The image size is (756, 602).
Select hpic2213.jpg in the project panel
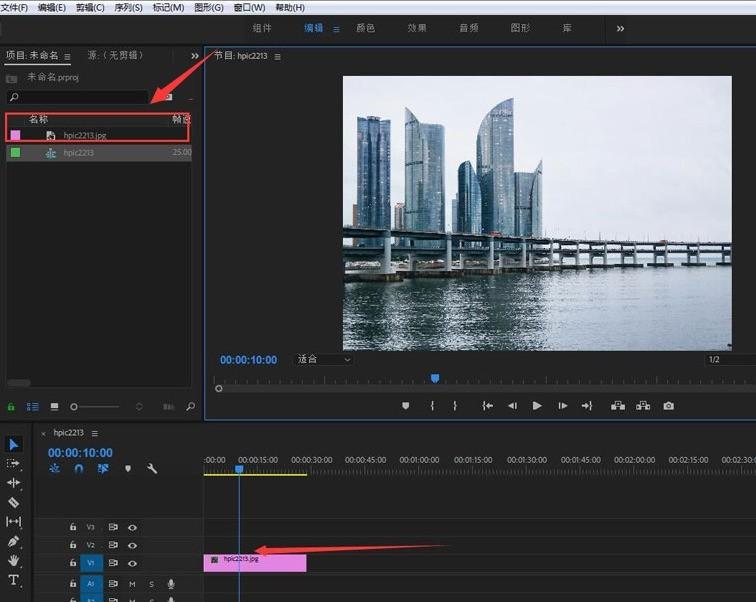tap(84, 135)
